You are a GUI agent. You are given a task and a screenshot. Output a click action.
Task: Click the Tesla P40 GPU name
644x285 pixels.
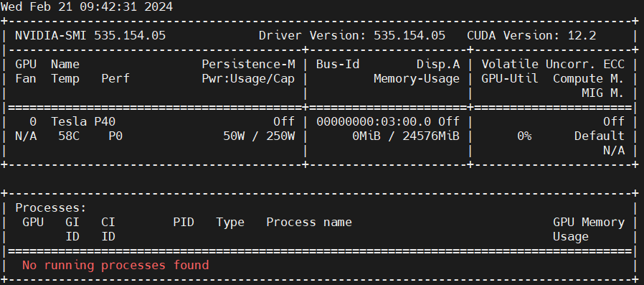[x=86, y=121]
